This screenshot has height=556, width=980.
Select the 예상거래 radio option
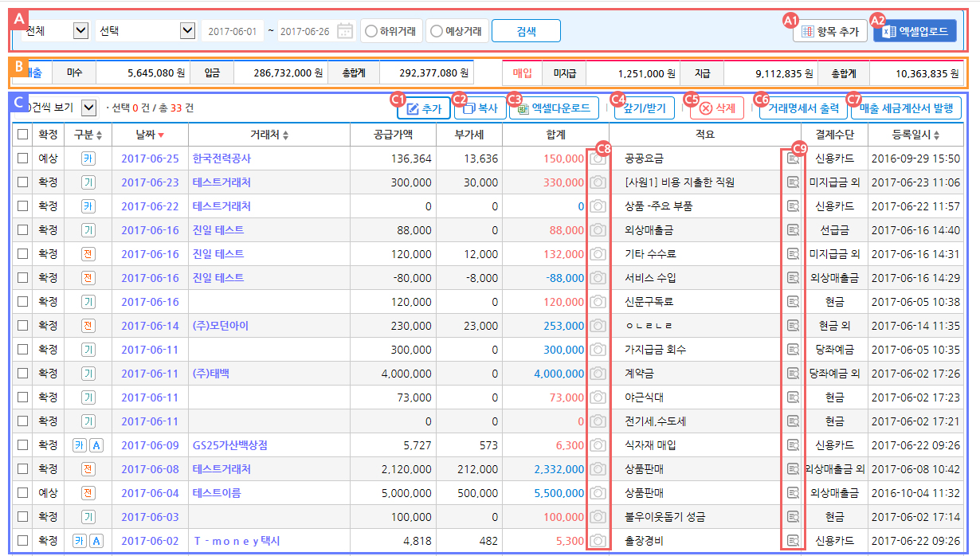click(x=436, y=31)
